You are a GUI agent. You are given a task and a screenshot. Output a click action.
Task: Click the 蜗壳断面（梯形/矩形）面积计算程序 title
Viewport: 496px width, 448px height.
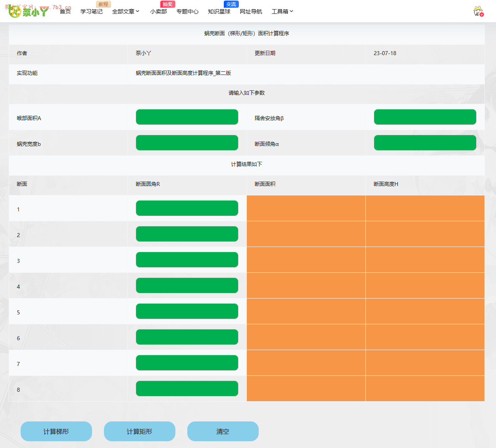247,33
